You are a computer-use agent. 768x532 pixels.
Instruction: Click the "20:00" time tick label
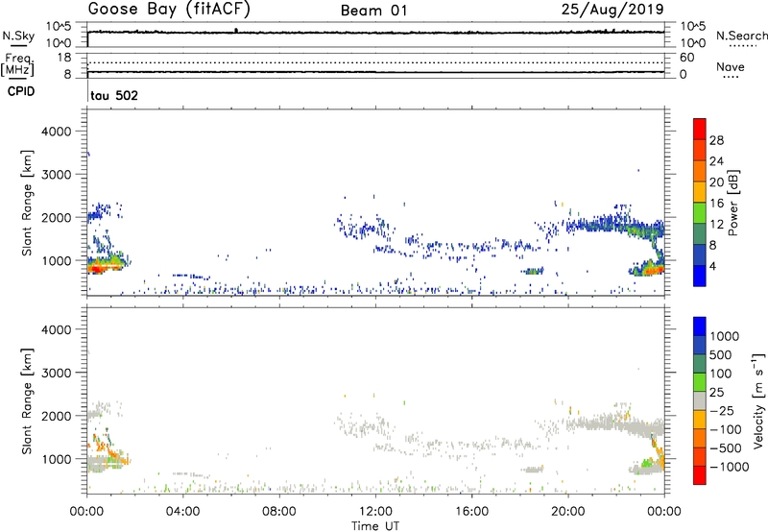(568, 512)
